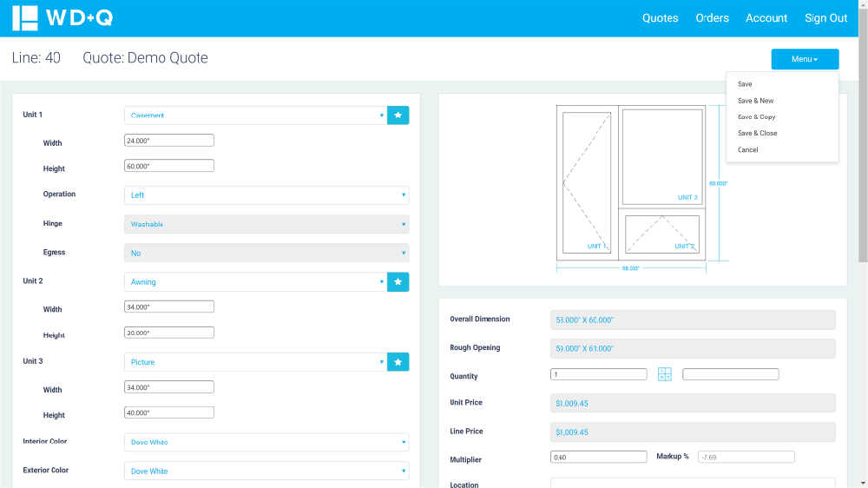Select UNIT 3 pane in window drawing

[x=662, y=157]
